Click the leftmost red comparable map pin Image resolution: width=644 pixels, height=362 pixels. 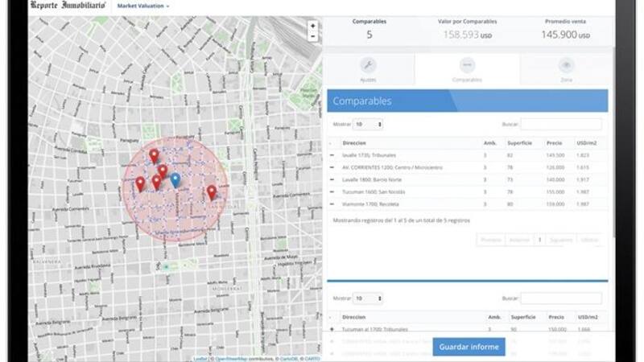[x=140, y=184]
